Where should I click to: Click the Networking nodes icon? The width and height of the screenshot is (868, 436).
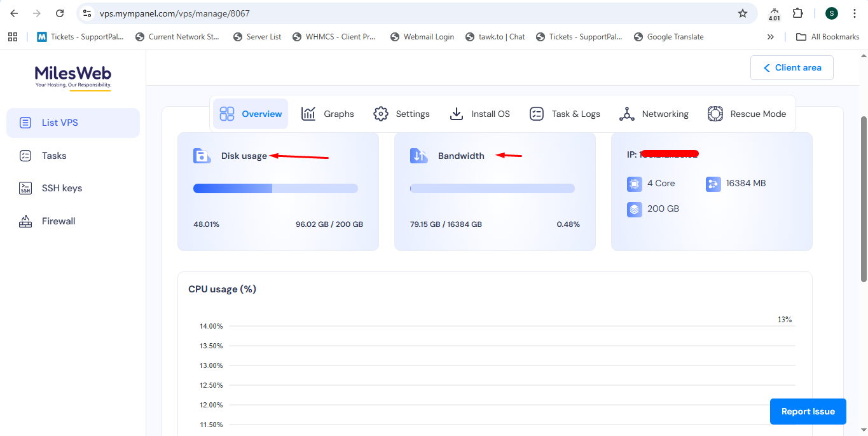pyautogui.click(x=627, y=114)
